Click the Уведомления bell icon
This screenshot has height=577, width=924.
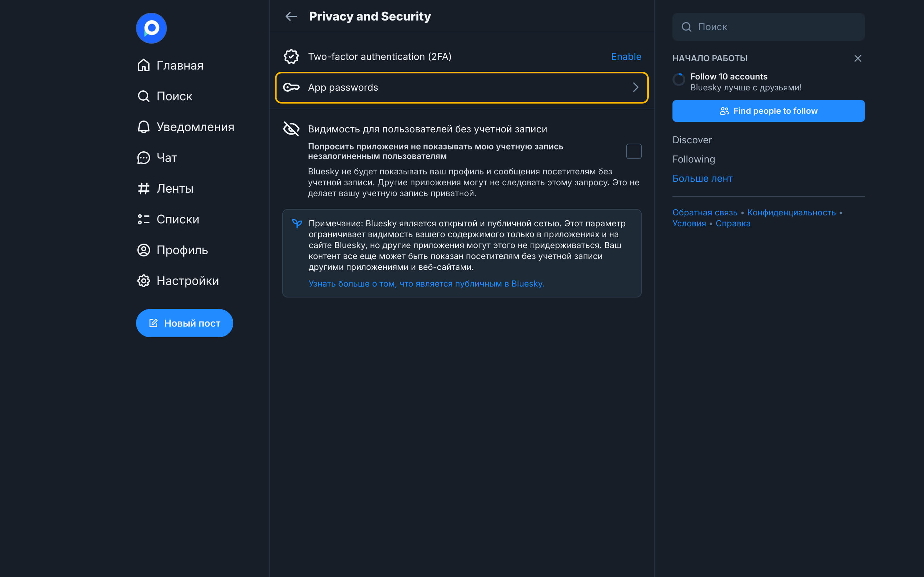143,127
